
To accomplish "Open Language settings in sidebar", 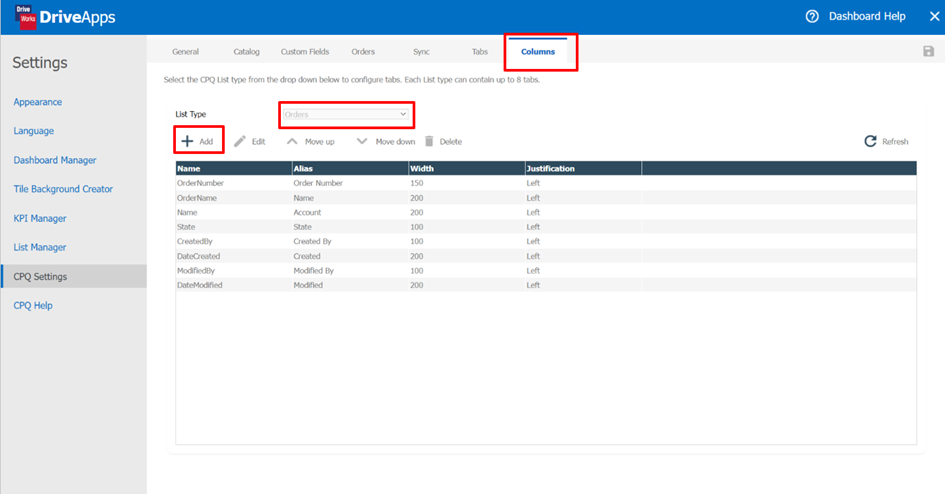I will point(34,131).
